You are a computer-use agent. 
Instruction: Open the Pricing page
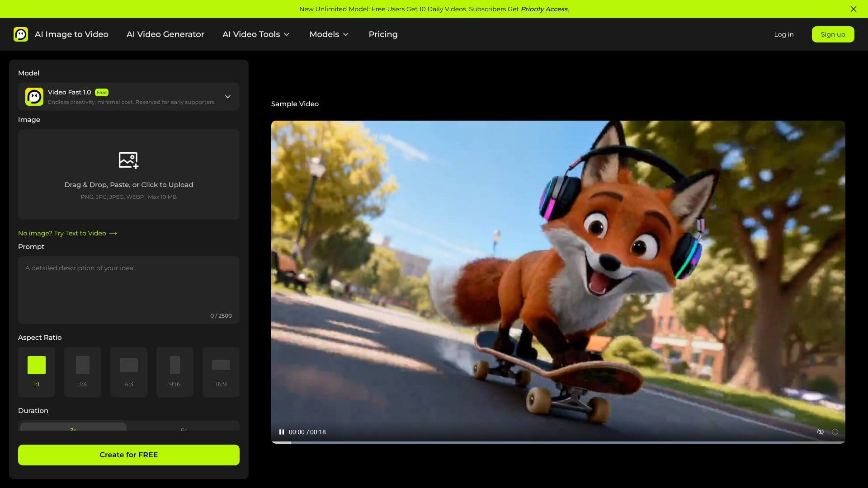pyautogui.click(x=383, y=34)
